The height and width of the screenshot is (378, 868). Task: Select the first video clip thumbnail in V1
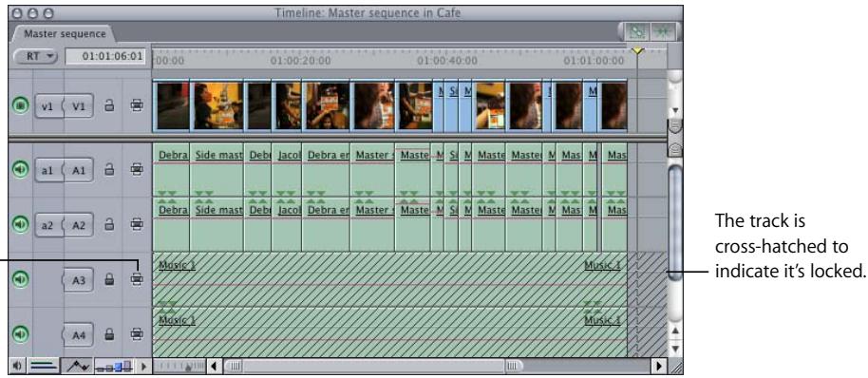click(172, 105)
